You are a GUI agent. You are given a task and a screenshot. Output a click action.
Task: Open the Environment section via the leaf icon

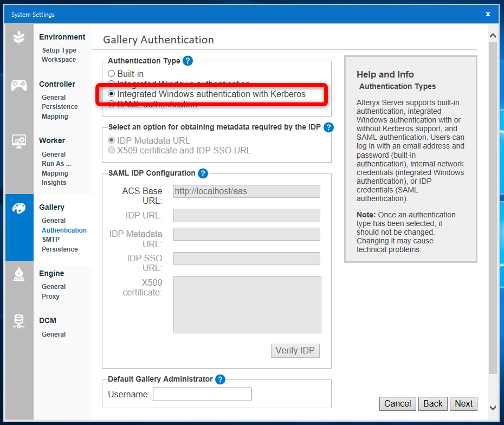pos(19,37)
